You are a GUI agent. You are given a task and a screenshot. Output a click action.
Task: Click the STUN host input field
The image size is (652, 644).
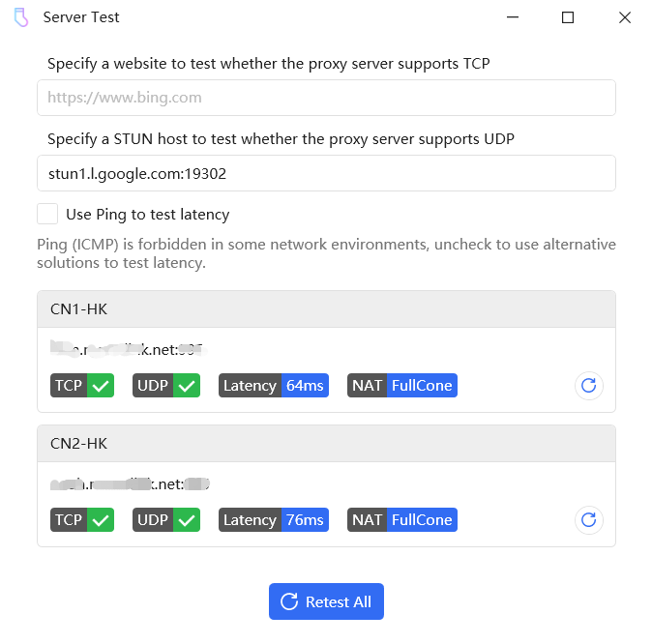(x=326, y=173)
